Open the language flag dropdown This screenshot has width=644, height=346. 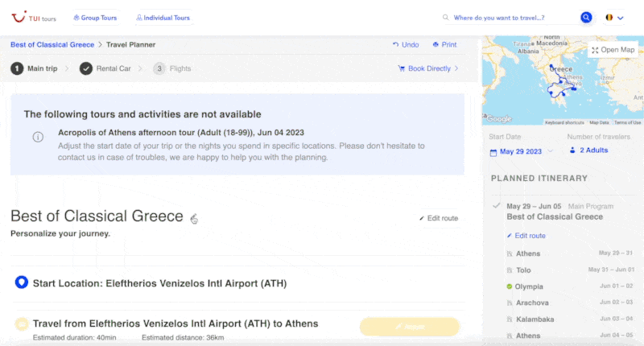(x=614, y=17)
